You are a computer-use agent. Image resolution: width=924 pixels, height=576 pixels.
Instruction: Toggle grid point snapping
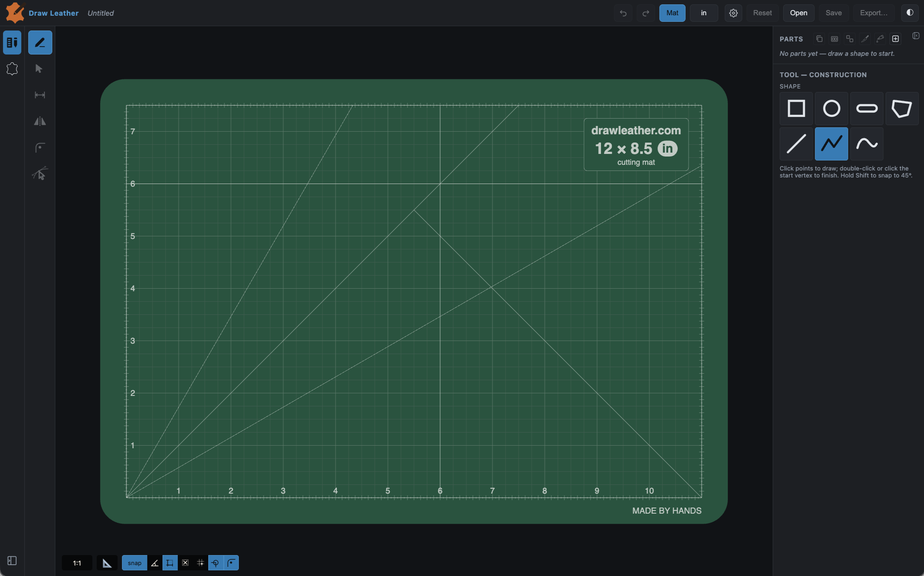[x=200, y=563]
